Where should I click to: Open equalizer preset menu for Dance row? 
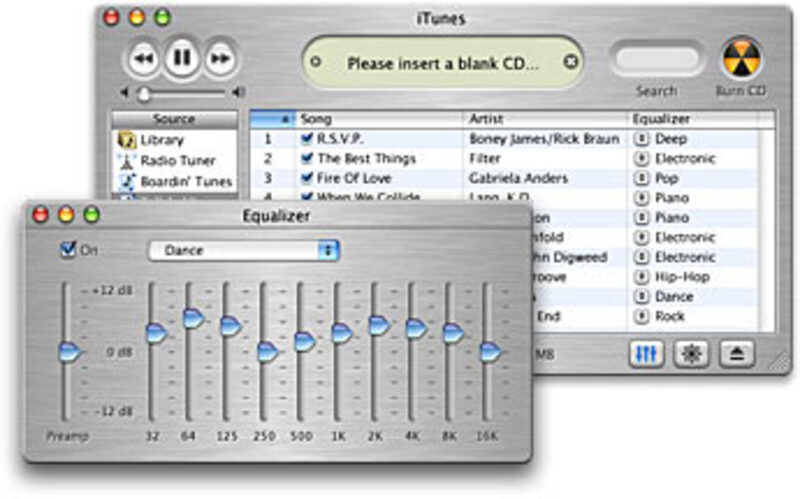[x=641, y=297]
